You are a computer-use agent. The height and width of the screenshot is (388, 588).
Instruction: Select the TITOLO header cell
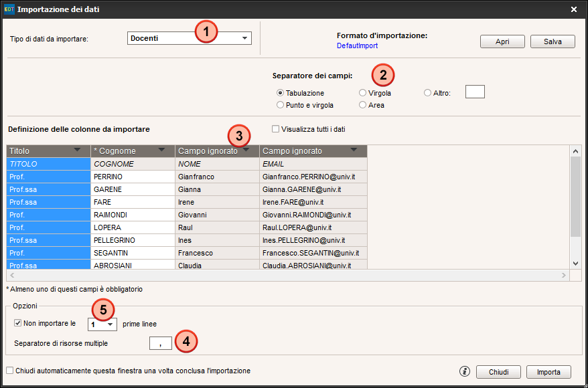(48, 164)
